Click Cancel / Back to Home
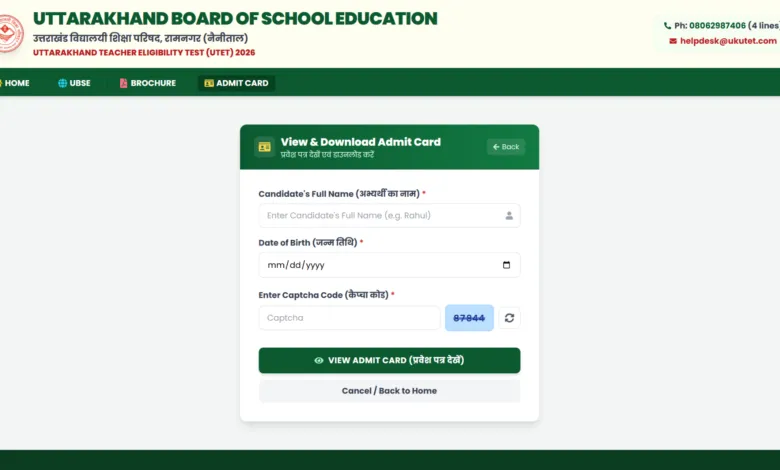The image size is (780, 470). 390,391
